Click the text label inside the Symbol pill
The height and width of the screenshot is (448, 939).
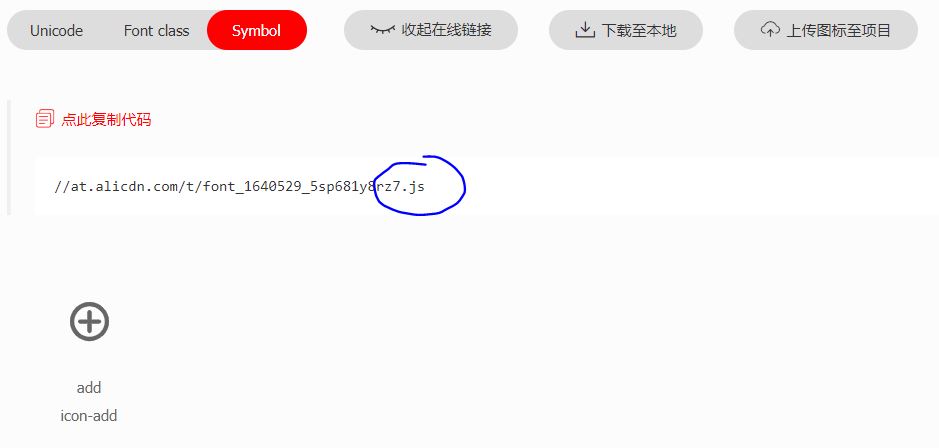coord(256,31)
